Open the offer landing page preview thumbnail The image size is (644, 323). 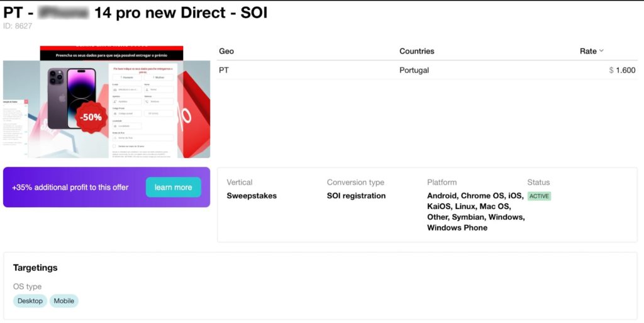[106, 102]
